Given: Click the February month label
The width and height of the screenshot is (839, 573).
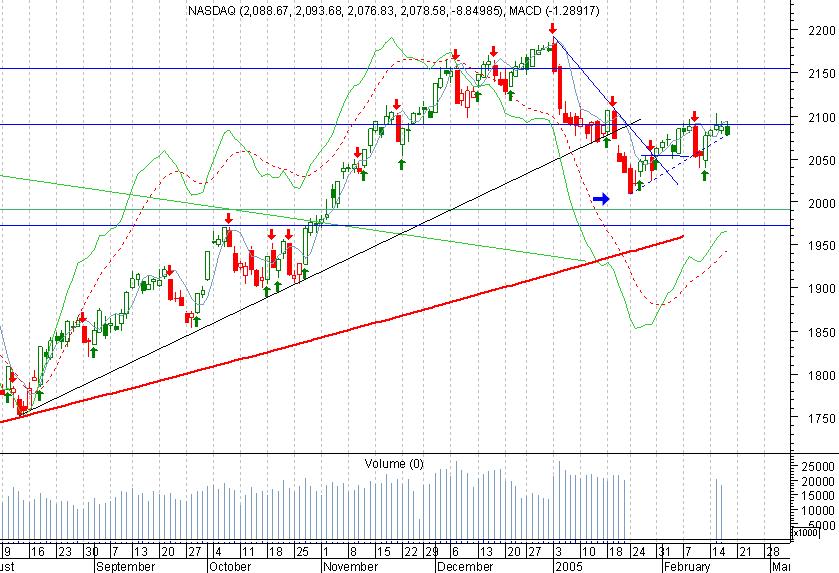Looking at the screenshot, I should coord(687,567).
